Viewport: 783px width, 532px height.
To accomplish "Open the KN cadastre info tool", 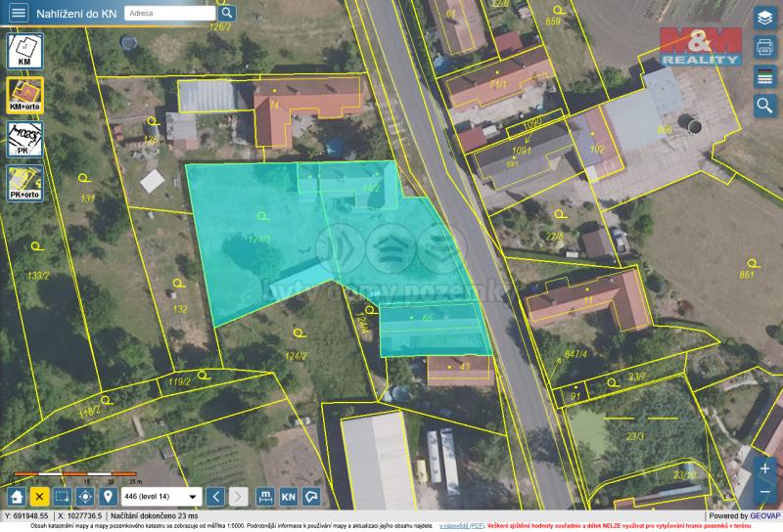I will click(289, 496).
